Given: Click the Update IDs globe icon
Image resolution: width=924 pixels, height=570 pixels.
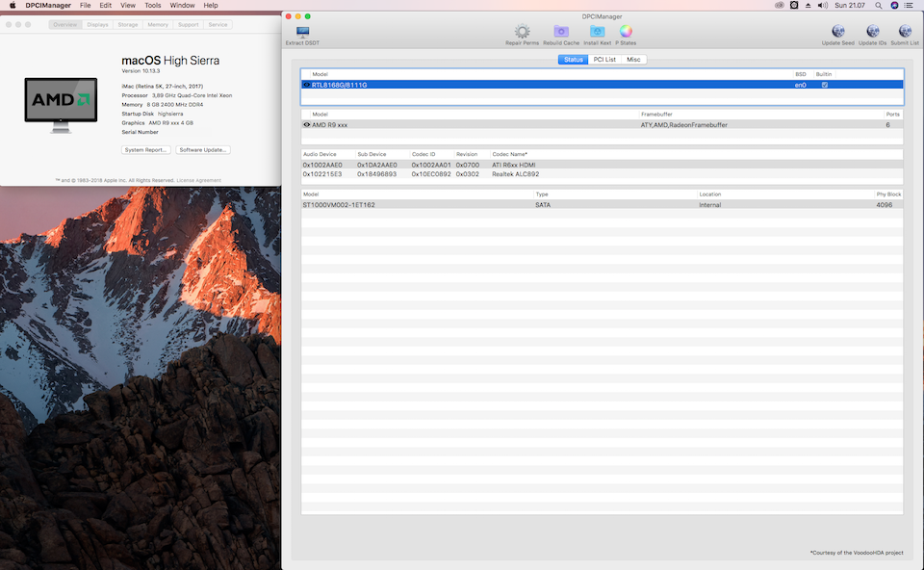Looking at the screenshot, I should tap(872, 32).
